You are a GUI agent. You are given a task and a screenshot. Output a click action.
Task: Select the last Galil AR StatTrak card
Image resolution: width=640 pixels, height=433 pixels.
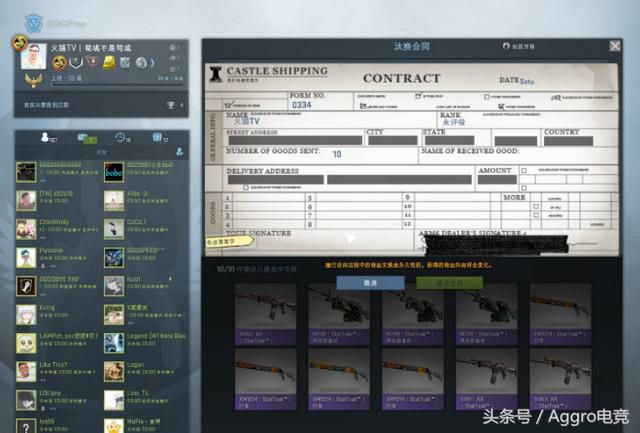tap(560, 379)
